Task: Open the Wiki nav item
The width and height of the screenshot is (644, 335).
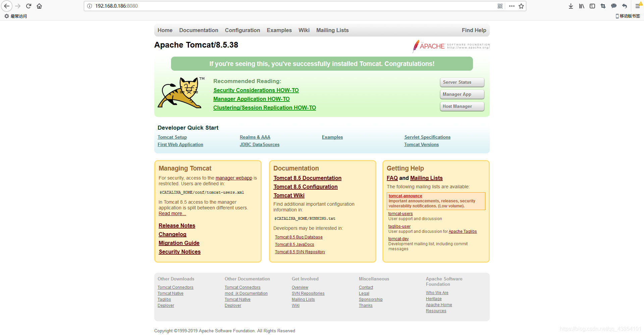Action: pos(304,30)
